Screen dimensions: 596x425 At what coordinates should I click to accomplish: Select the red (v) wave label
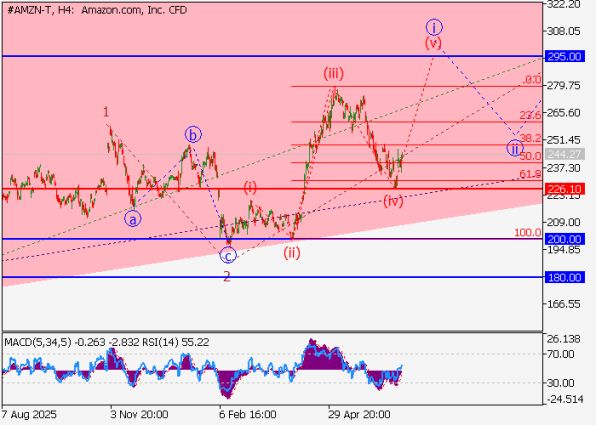coord(433,43)
